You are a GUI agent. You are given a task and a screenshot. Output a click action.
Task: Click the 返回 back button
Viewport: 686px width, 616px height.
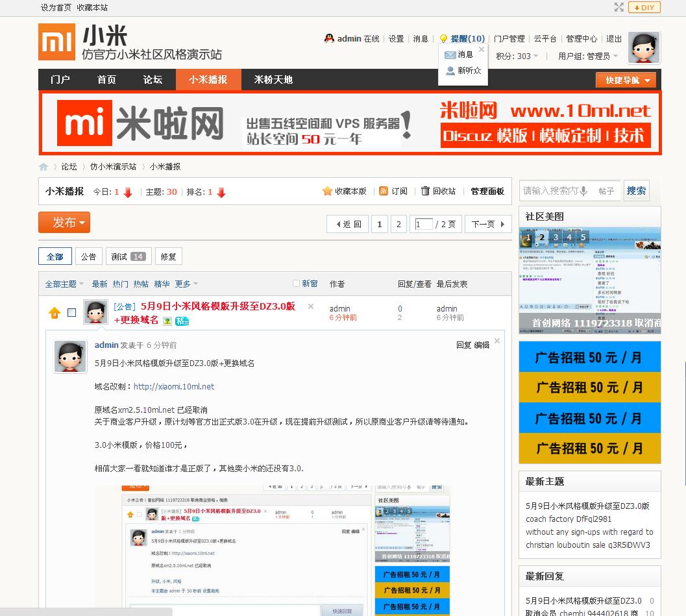pos(348,225)
